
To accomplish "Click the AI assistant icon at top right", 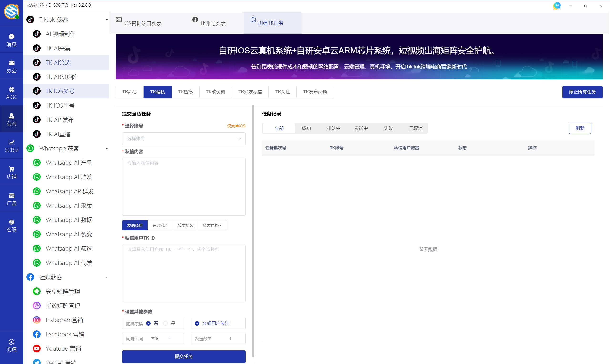I will (557, 5).
